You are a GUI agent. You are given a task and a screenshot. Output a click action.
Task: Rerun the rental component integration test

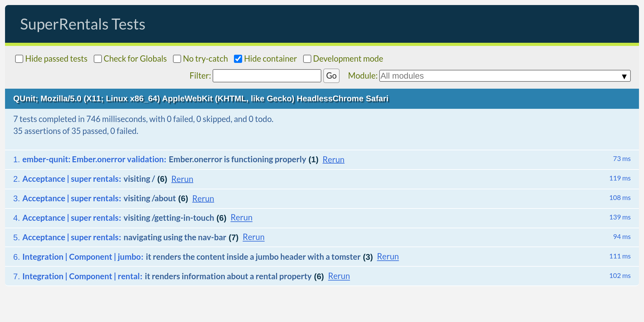point(339,276)
